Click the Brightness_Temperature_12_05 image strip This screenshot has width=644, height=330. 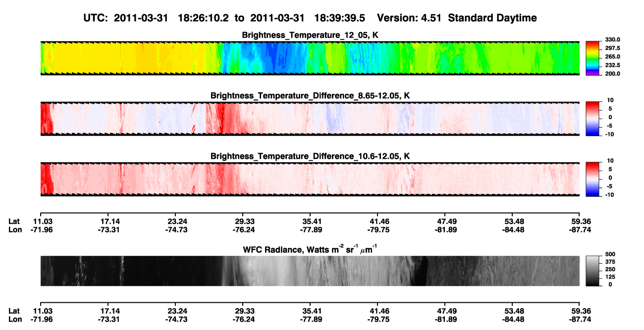(310, 58)
